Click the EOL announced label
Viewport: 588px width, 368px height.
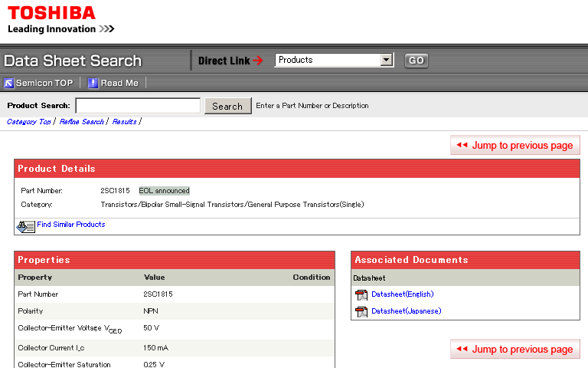(165, 191)
